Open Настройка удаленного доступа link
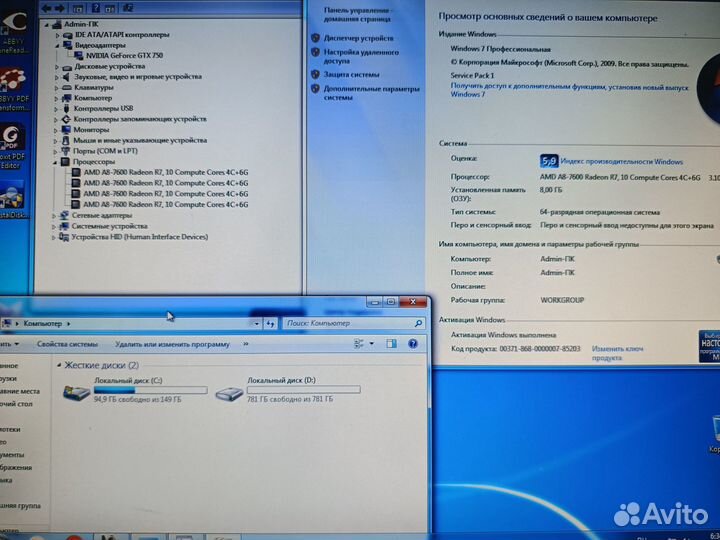The height and width of the screenshot is (540, 720). pyautogui.click(x=361, y=56)
